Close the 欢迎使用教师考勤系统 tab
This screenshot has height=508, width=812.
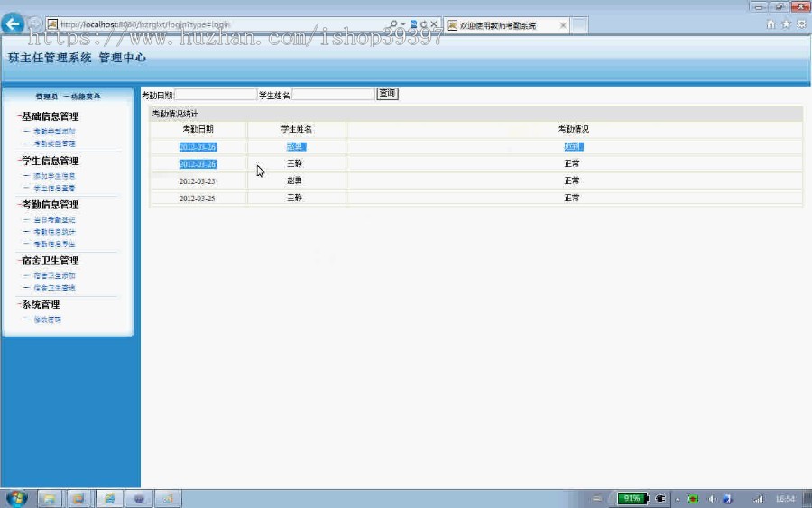click(563, 25)
